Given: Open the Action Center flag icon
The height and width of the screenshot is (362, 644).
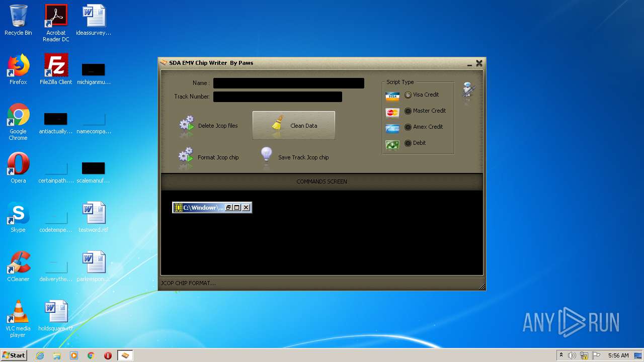Looking at the screenshot, I should [x=596, y=355].
